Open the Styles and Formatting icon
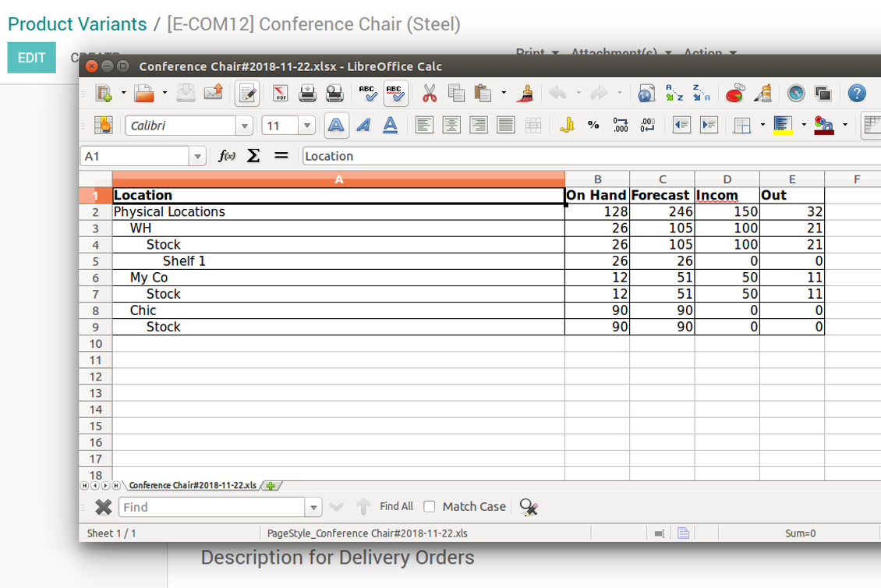881x588 pixels. point(104,125)
